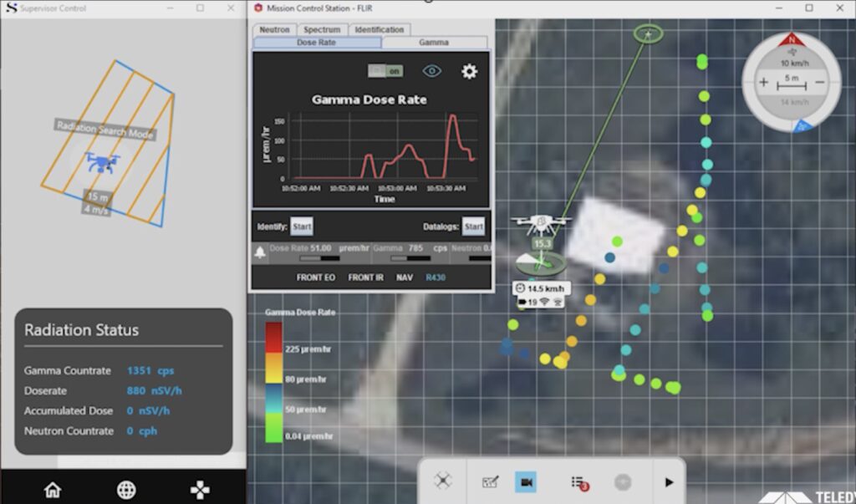Go to home in Supervisor Control
The height and width of the screenshot is (504, 856).
[x=53, y=490]
